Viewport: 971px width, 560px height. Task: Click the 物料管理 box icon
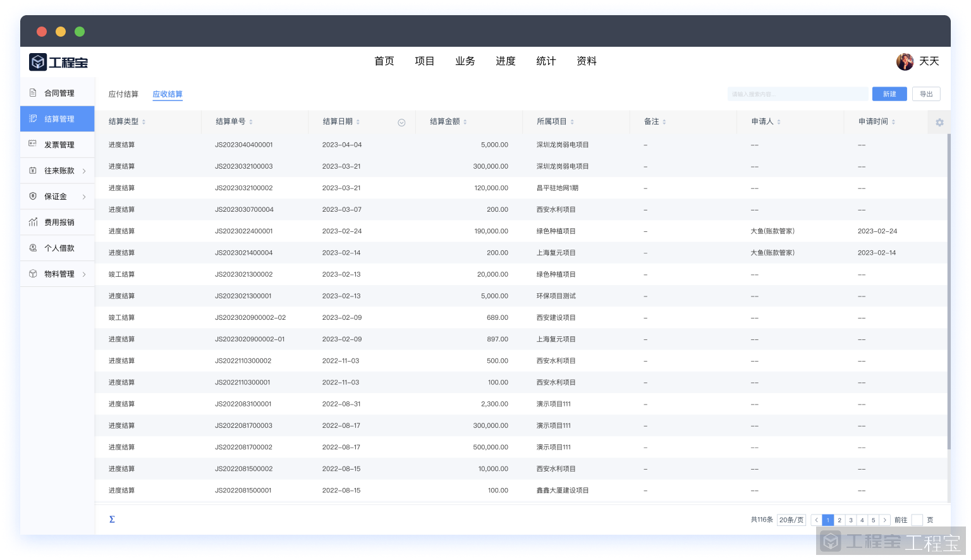(33, 274)
